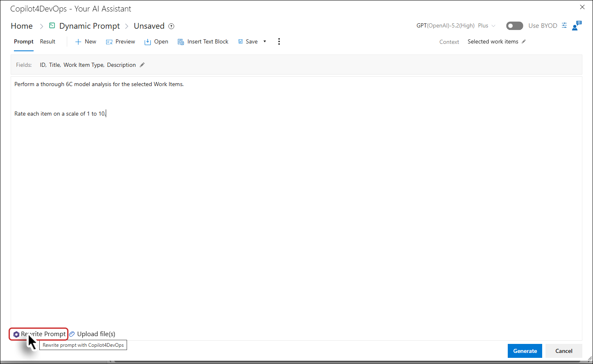The image size is (593, 364).
Task: Click the Insert Text Block toolbar item
Action: pyautogui.click(x=203, y=41)
